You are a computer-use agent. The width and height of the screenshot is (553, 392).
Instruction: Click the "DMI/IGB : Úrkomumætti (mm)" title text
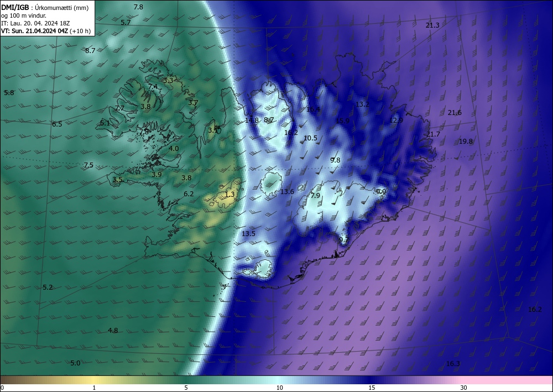[44, 7]
